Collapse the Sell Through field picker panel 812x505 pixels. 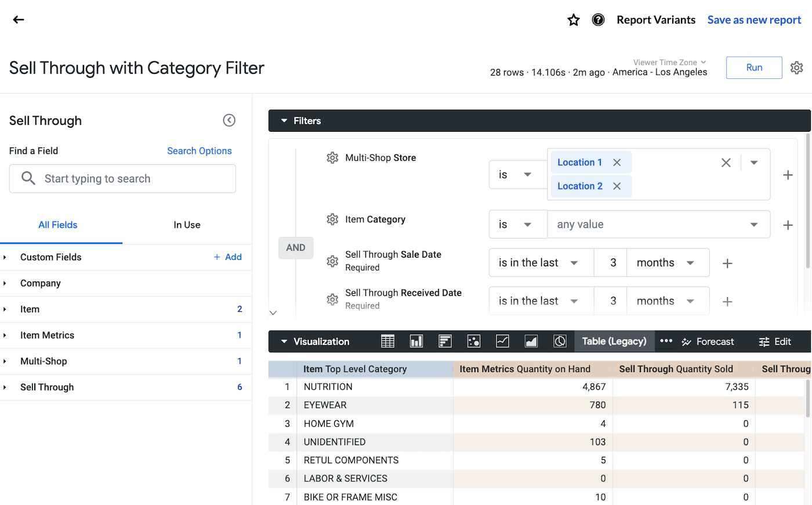[229, 120]
